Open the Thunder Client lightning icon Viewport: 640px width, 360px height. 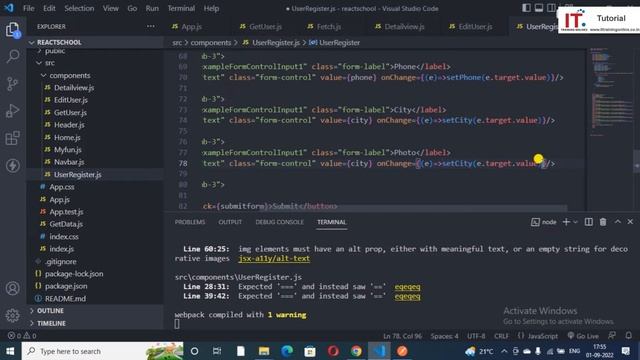(x=13, y=165)
